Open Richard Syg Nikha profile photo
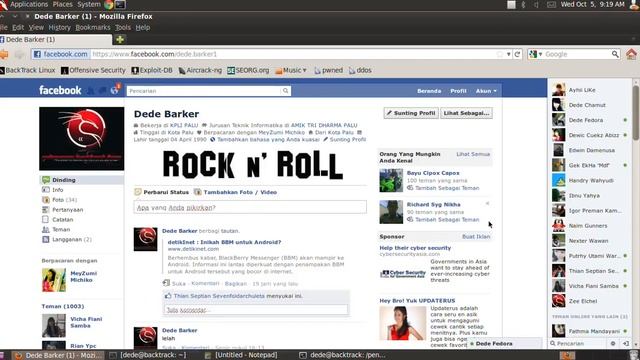 click(391, 212)
